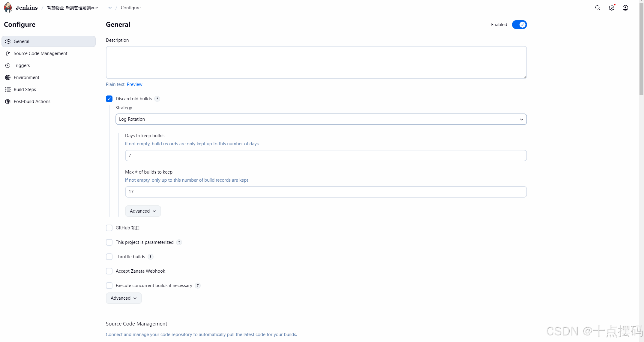The width and height of the screenshot is (644, 342).
Task: Click the Jenkins logo icon
Action: tap(8, 8)
